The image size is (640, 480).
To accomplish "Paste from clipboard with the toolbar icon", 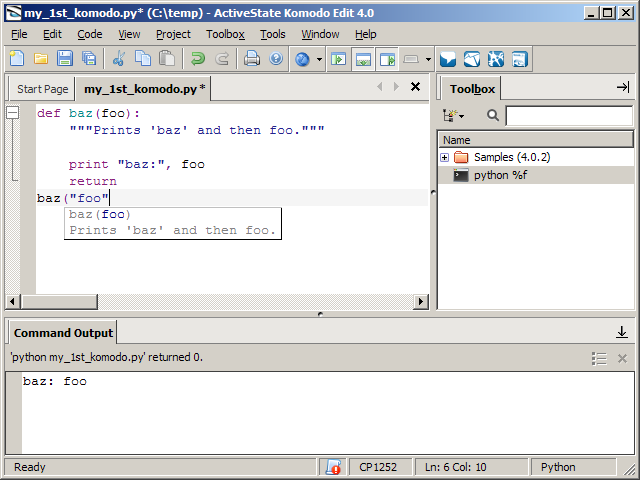I will pos(167,59).
